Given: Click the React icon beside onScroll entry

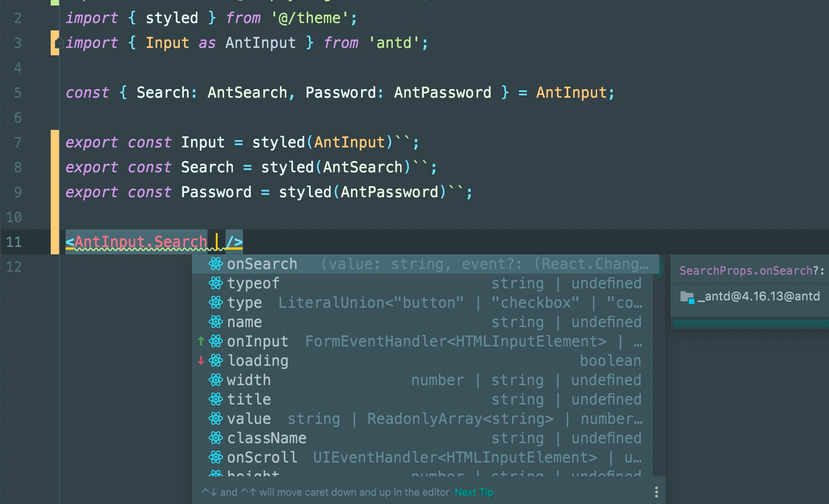Looking at the screenshot, I should point(215,457).
